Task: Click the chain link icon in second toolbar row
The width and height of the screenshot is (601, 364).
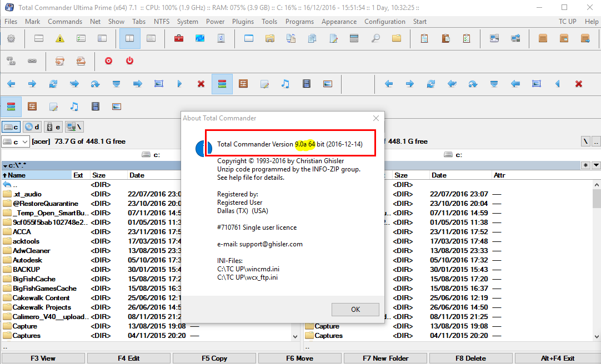Action: pyautogui.click(x=32, y=60)
